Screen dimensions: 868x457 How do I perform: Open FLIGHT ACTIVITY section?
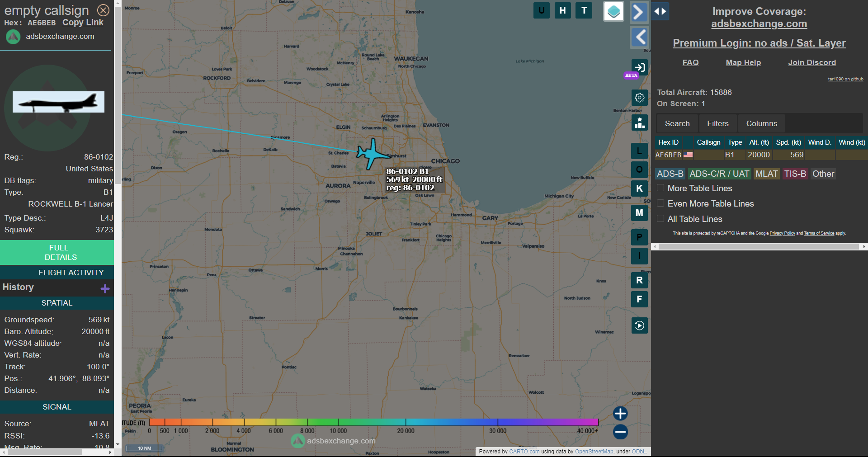pos(57,273)
